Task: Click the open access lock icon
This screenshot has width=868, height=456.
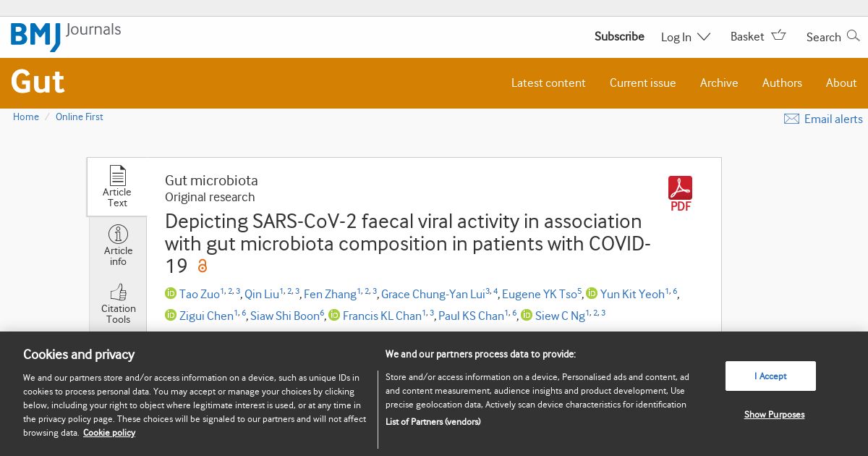Action: click(203, 266)
